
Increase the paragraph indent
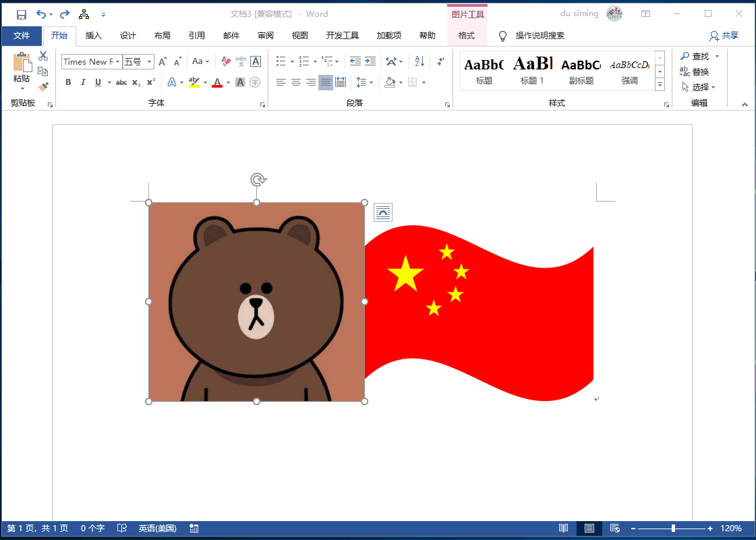pos(370,61)
